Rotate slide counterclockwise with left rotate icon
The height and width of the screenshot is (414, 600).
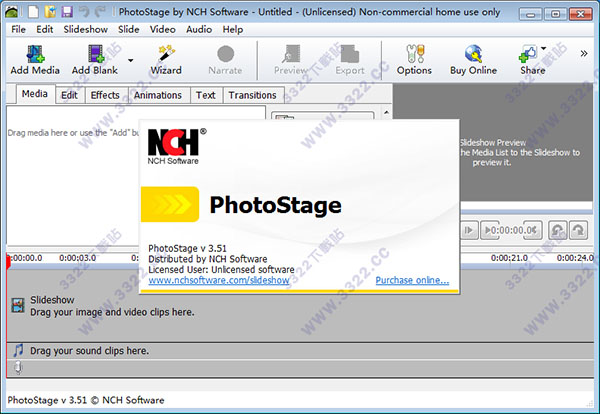click(x=558, y=230)
